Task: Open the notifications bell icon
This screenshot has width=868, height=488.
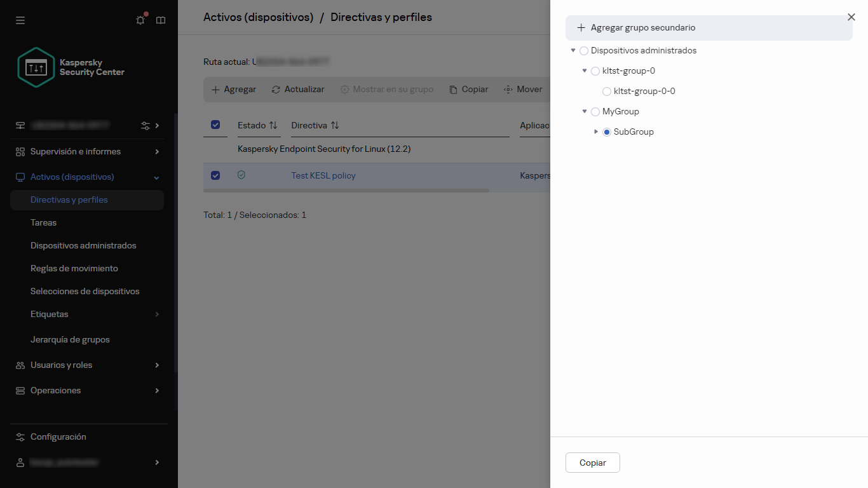Action: pyautogui.click(x=140, y=20)
